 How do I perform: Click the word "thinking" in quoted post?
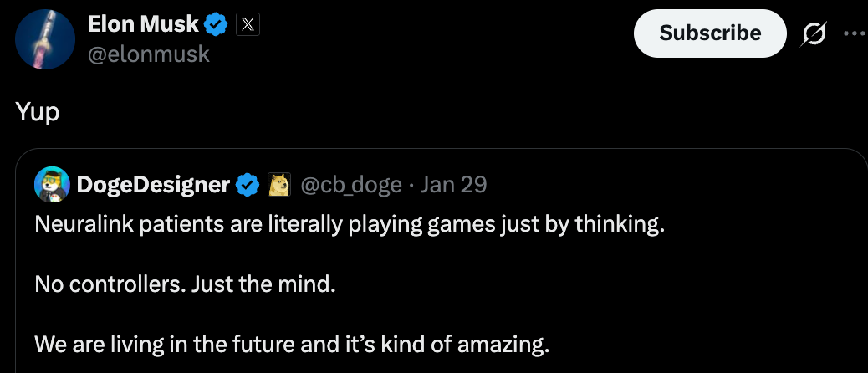[619, 225]
